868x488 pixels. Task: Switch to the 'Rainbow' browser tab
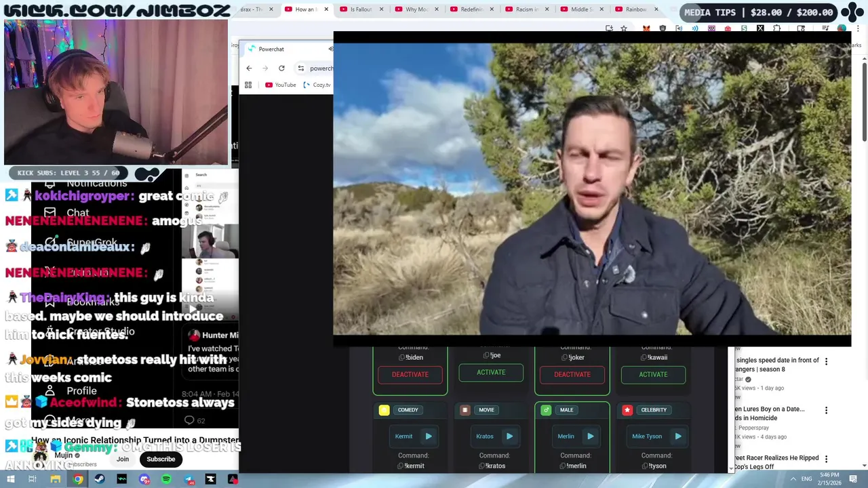636,9
